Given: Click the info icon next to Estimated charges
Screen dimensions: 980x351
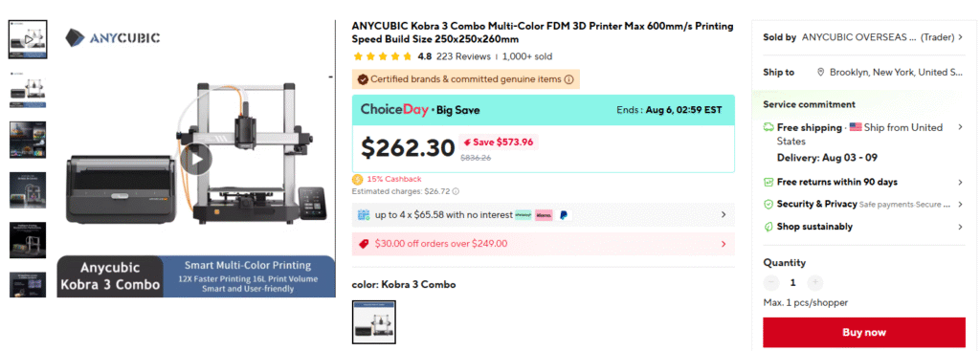Looking at the screenshot, I should click(x=456, y=191).
